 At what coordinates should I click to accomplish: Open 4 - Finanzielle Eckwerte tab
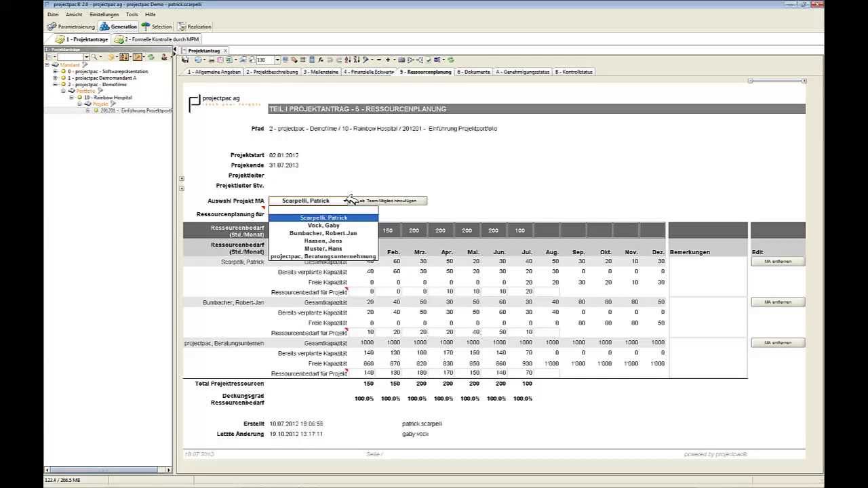(369, 72)
